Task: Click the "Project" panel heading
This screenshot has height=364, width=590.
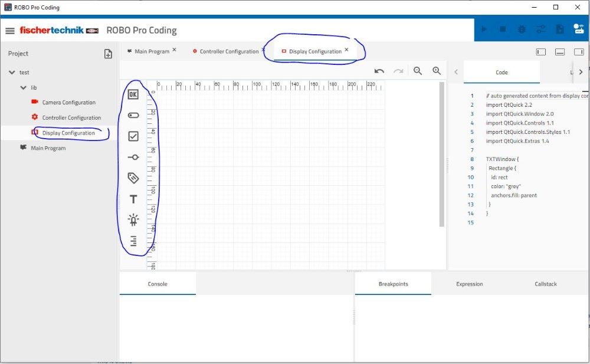Action: click(x=18, y=54)
